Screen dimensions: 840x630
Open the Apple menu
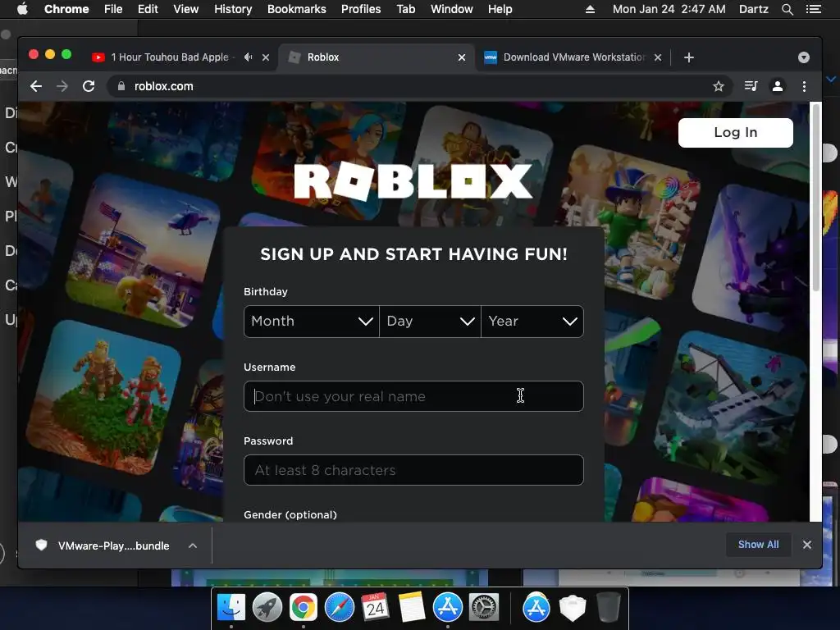pos(22,9)
